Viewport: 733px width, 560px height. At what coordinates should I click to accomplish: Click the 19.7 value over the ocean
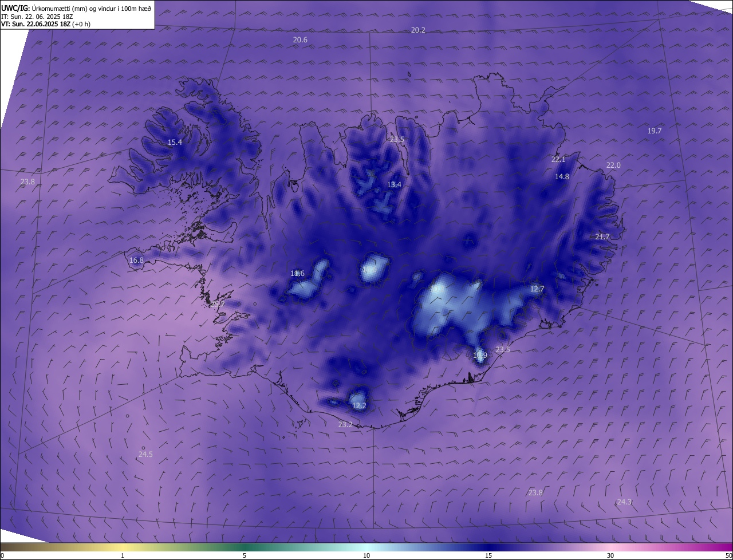pos(655,131)
